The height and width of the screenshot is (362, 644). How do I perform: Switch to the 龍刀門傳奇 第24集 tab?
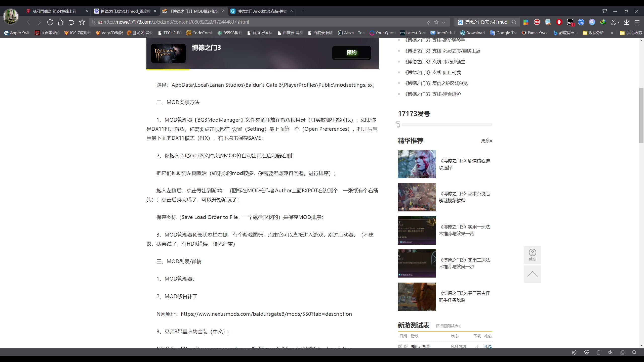54,11
